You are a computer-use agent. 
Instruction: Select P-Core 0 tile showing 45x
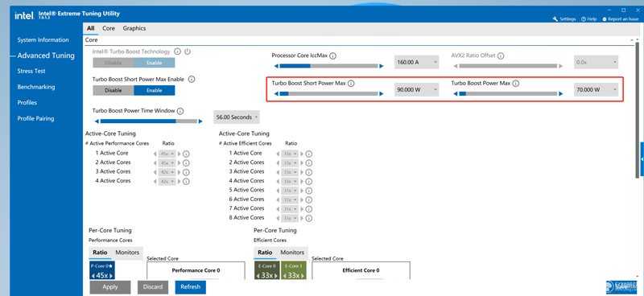(x=102, y=271)
